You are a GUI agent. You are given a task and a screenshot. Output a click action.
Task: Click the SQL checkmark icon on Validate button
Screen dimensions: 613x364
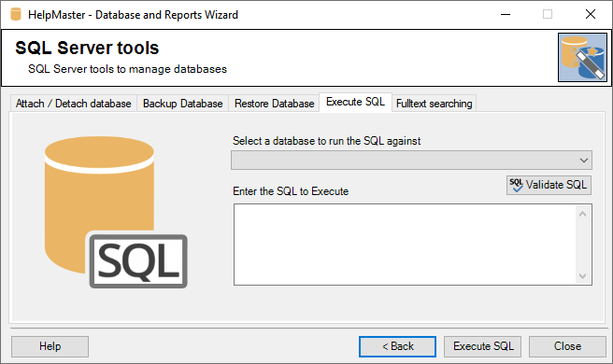[516, 185]
